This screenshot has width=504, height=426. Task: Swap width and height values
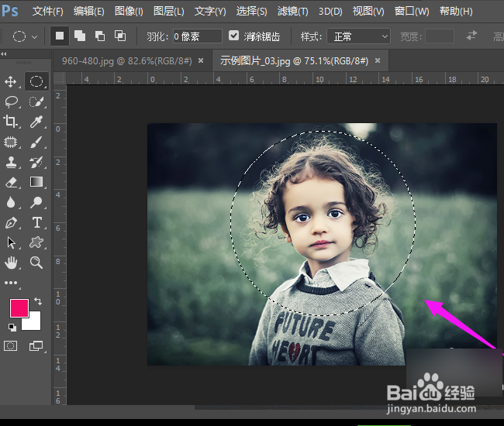[472, 36]
